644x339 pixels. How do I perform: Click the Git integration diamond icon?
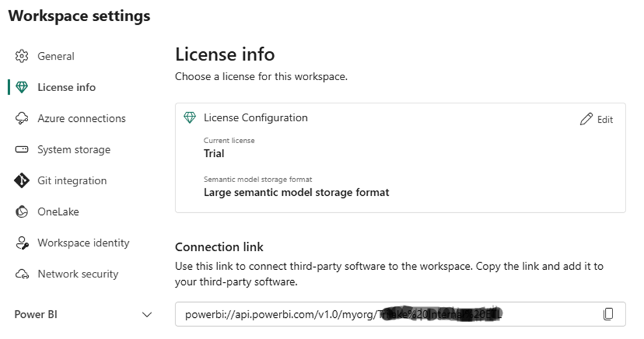[22, 181]
